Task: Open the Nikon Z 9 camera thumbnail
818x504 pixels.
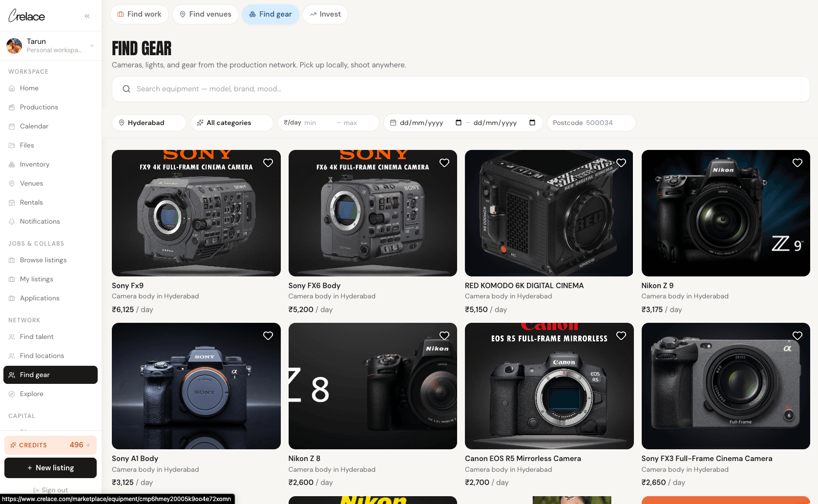Action: [x=726, y=213]
